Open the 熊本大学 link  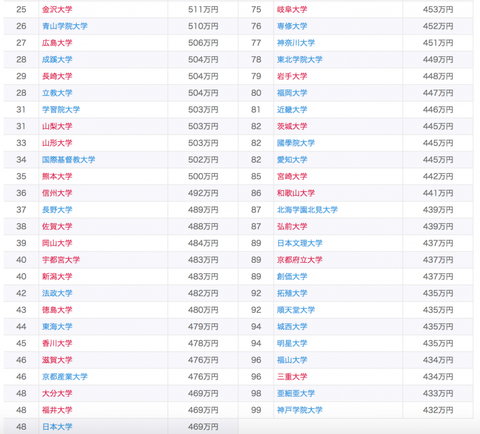(57, 176)
